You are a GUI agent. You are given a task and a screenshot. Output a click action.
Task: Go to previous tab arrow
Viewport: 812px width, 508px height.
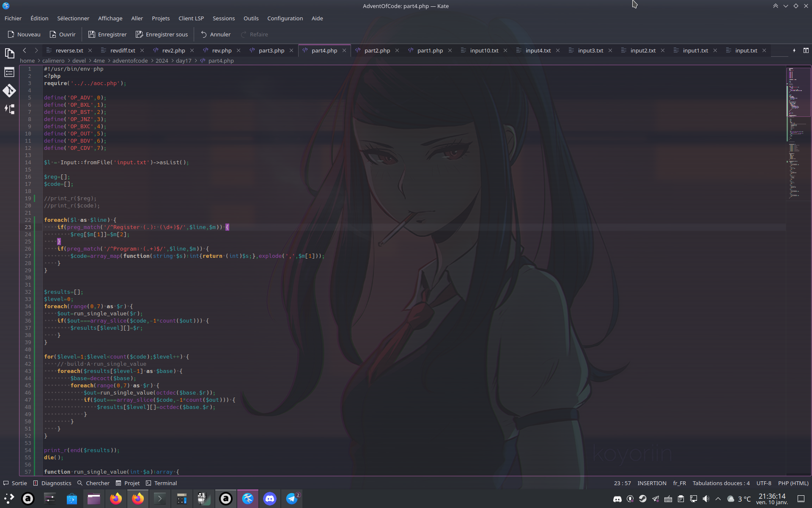(x=25, y=50)
